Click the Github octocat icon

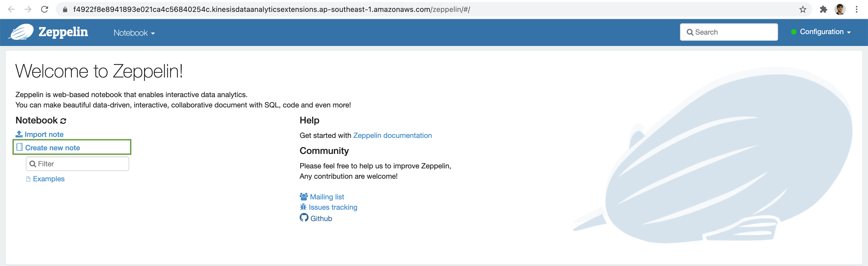tap(304, 217)
